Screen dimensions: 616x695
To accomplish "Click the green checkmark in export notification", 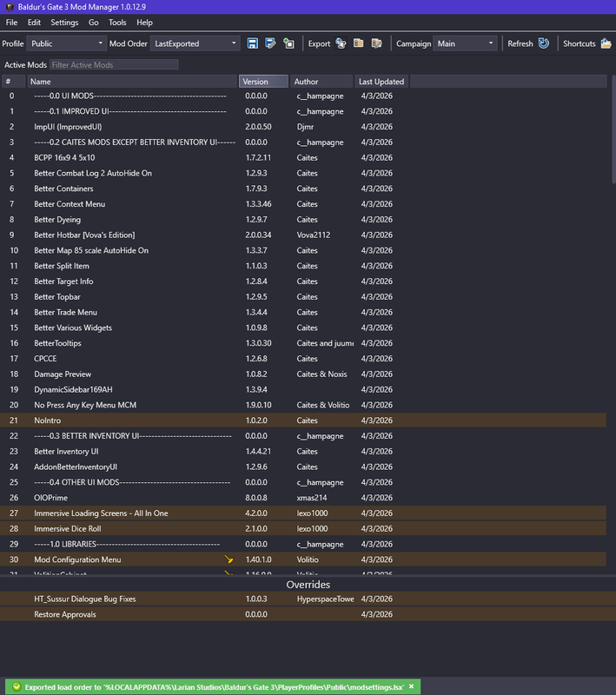I will click(17, 687).
